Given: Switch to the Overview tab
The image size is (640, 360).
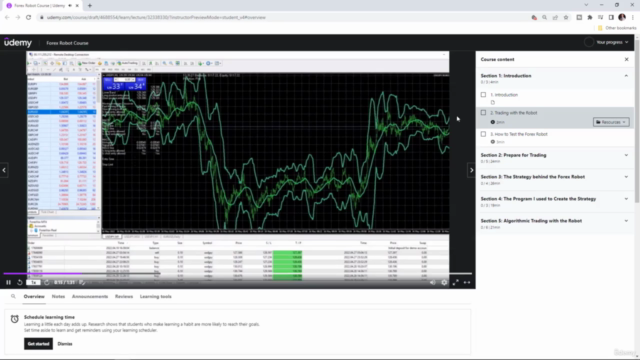Looking at the screenshot, I should 34,297.
